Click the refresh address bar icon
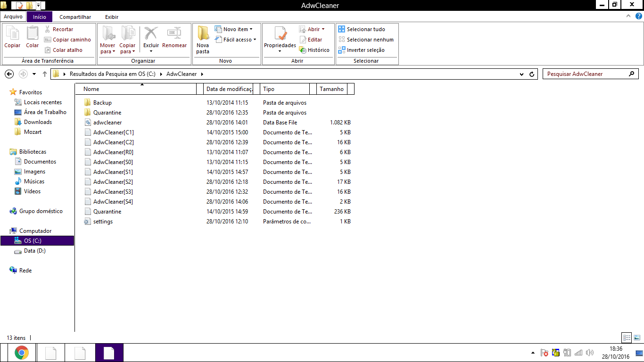This screenshot has width=644, height=362. coord(532,74)
